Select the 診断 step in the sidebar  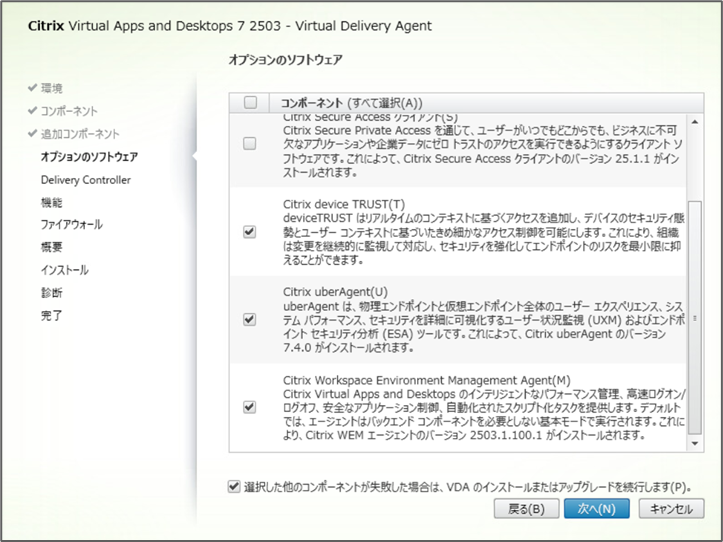52,293
